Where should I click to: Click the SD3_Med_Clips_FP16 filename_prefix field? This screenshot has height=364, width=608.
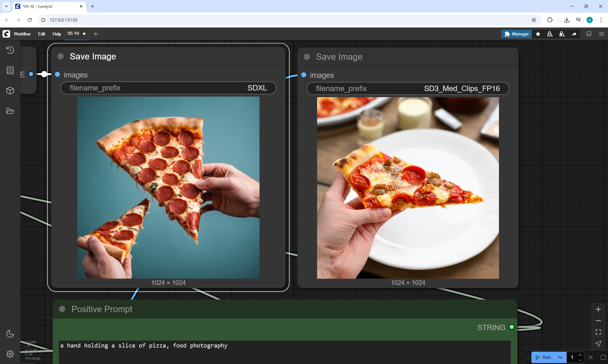click(408, 89)
